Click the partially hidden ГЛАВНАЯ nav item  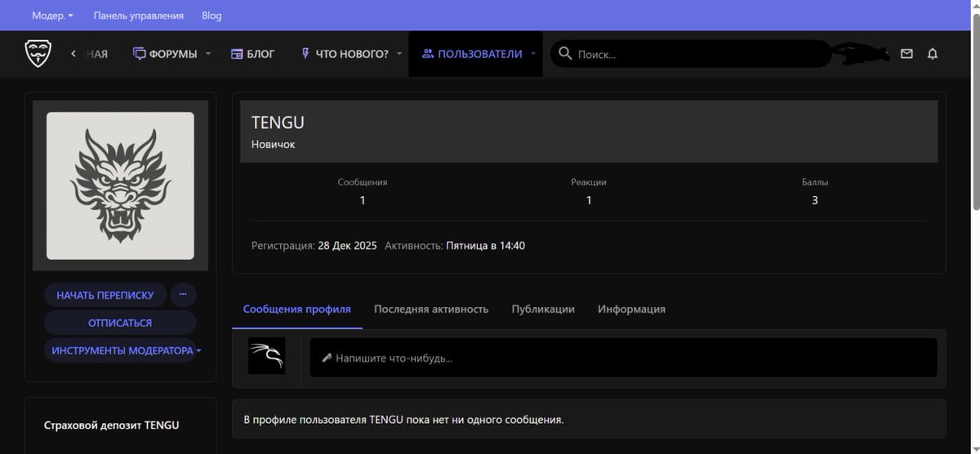point(96,54)
